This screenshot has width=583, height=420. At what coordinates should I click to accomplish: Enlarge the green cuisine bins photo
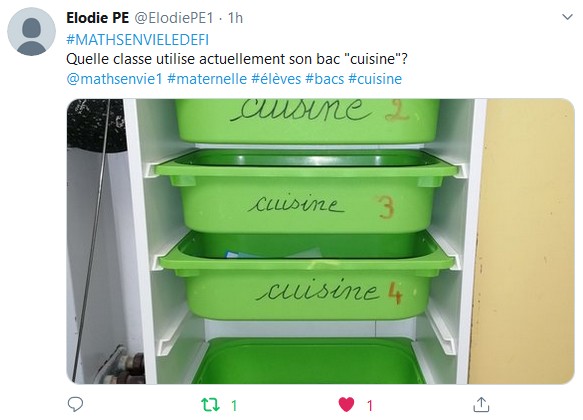(x=321, y=241)
